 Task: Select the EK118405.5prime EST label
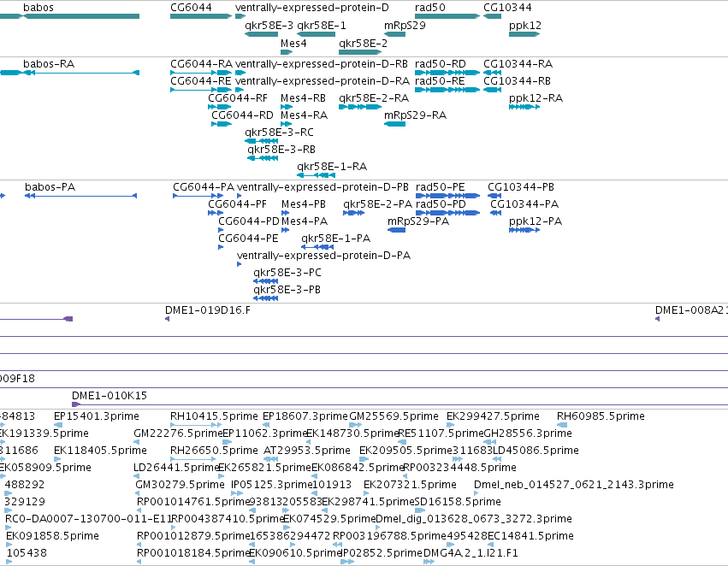[100, 451]
